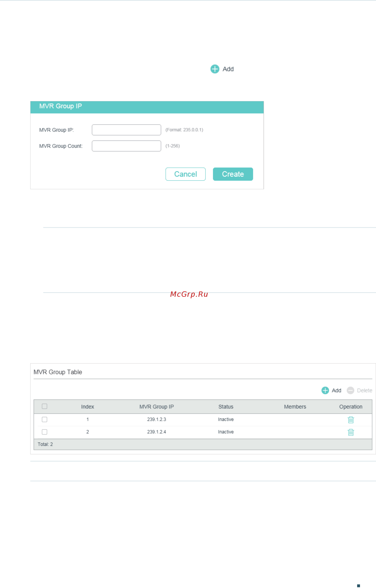Click the (1-256) range hint

(x=173, y=146)
